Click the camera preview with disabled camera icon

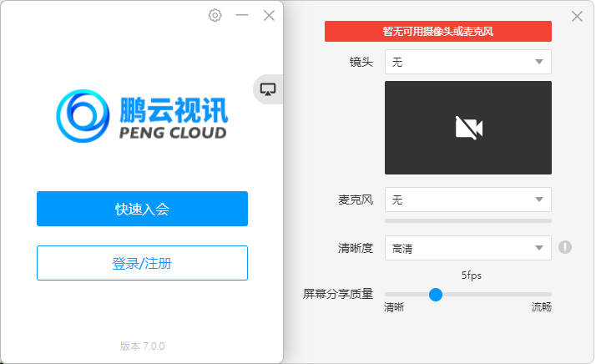[x=468, y=128]
